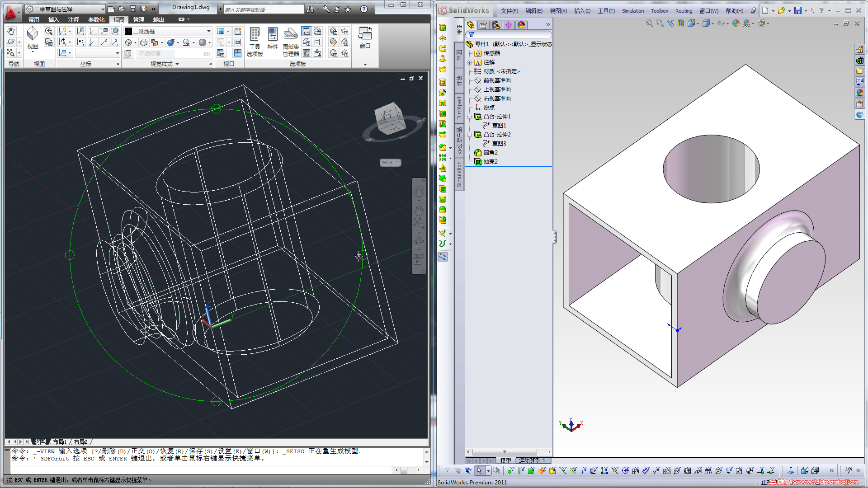
Task: Click the DisplayManager color ball tab icon
Action: click(x=521, y=25)
